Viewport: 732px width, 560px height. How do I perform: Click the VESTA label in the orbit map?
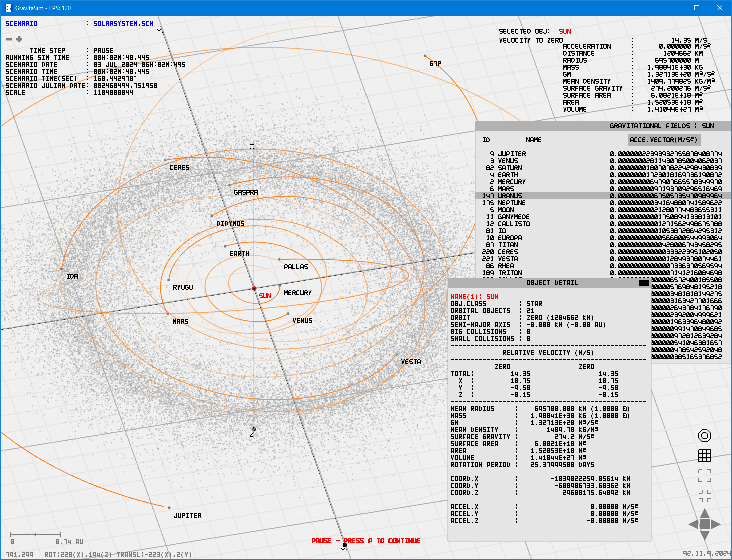411,362
